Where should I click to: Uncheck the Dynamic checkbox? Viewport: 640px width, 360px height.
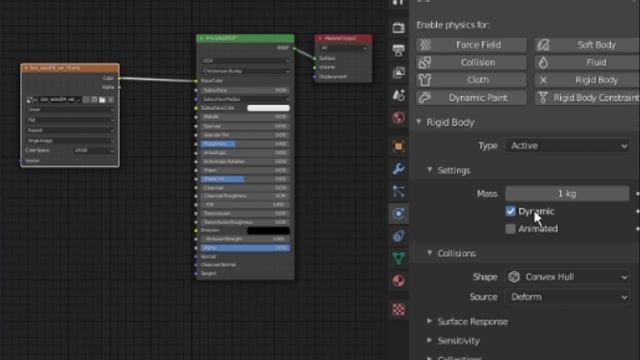coord(510,211)
